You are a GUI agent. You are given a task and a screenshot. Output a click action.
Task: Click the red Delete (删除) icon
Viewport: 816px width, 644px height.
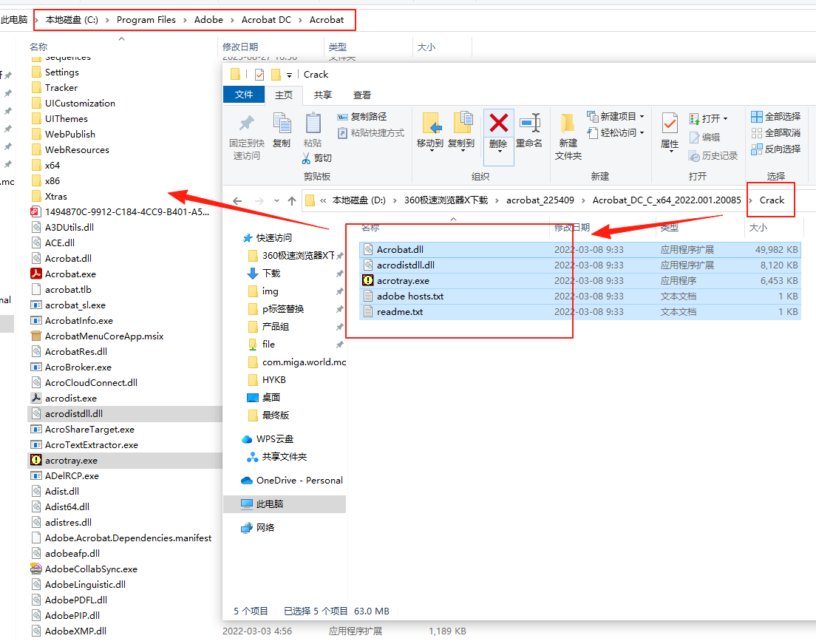pos(499,123)
